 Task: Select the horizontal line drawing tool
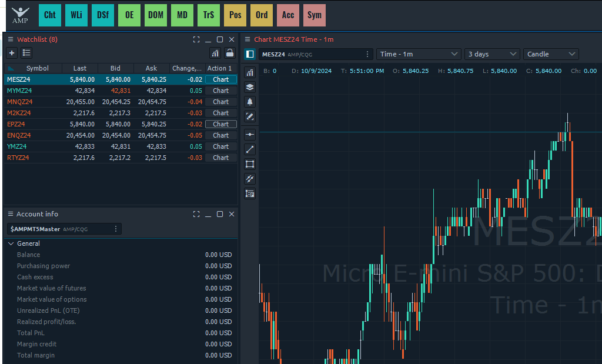(x=250, y=135)
